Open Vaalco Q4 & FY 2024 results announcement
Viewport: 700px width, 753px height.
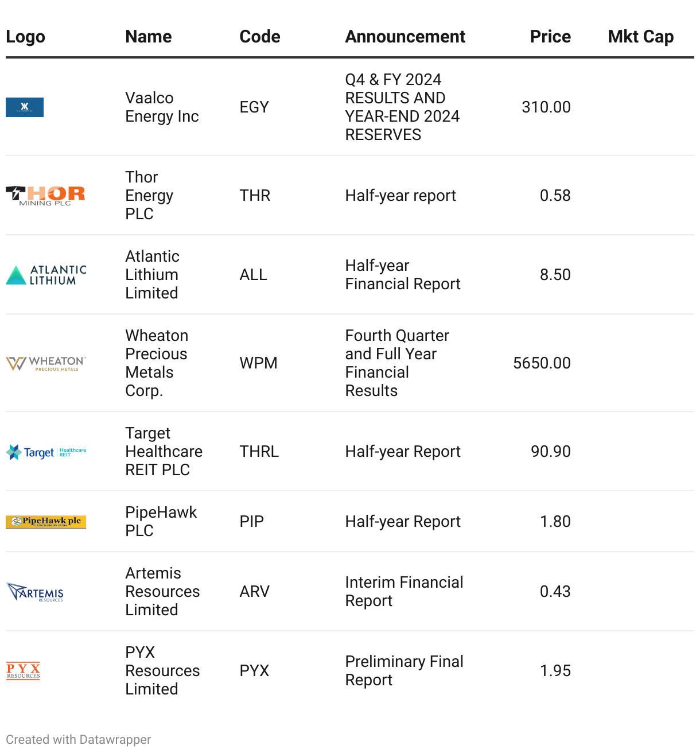402,107
